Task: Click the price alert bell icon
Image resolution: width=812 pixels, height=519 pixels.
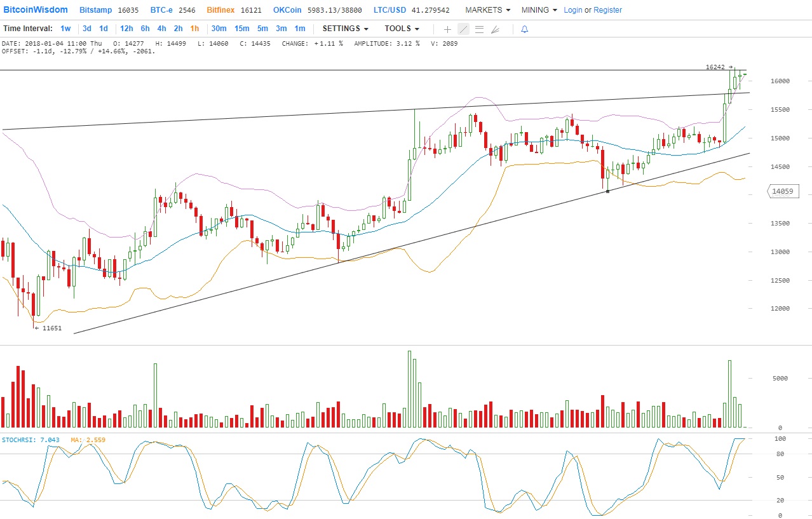Action: pyautogui.click(x=524, y=29)
